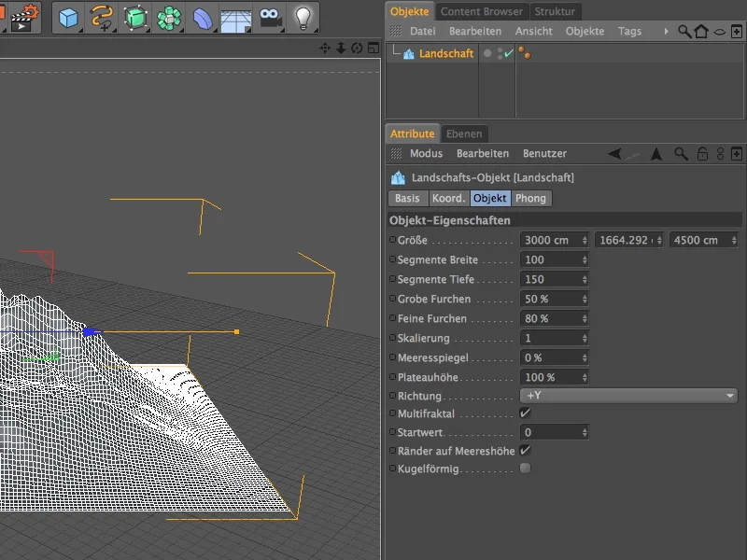Image resolution: width=747 pixels, height=560 pixels.
Task: Toggle the Landschaft green enable checkmark
Action: [x=509, y=53]
